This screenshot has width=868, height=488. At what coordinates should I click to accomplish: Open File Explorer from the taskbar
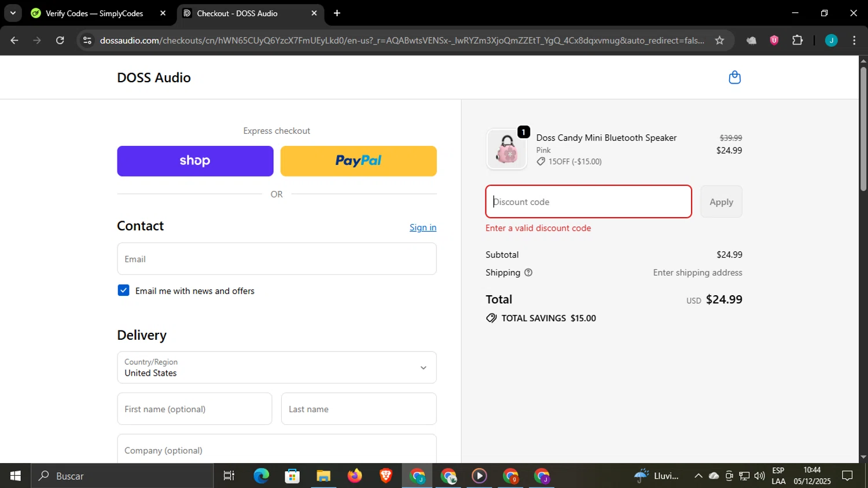coord(323,476)
